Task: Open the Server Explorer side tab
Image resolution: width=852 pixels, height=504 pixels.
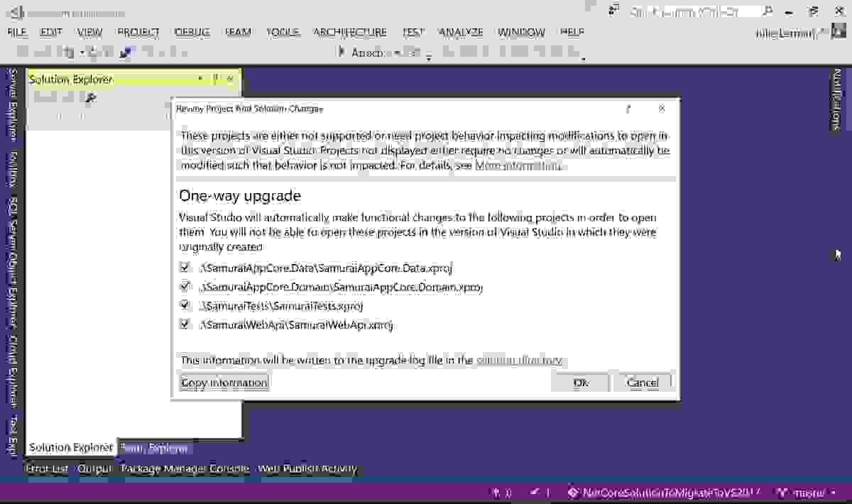Action: [x=12, y=104]
